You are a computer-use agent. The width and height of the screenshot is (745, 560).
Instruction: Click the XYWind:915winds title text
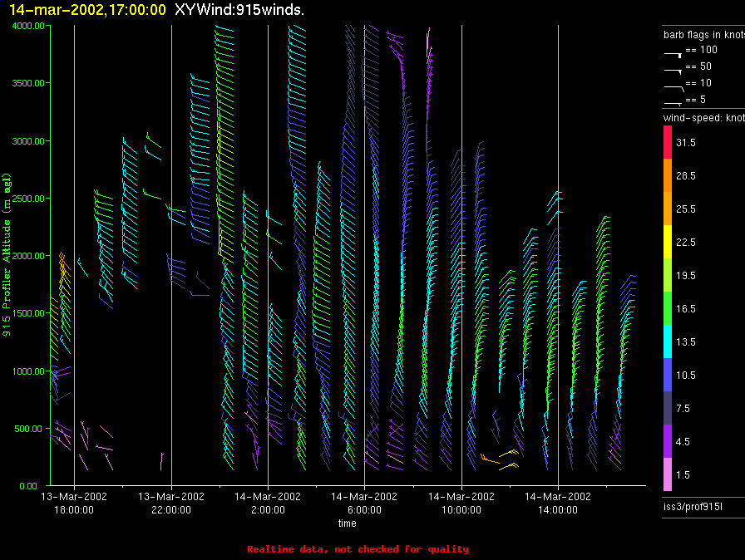239,9
